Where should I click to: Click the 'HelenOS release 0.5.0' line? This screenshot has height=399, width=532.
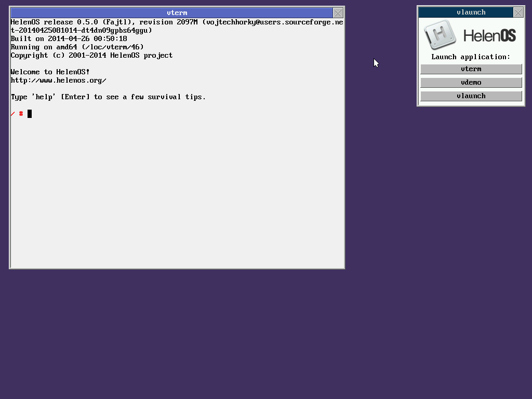pos(177,26)
